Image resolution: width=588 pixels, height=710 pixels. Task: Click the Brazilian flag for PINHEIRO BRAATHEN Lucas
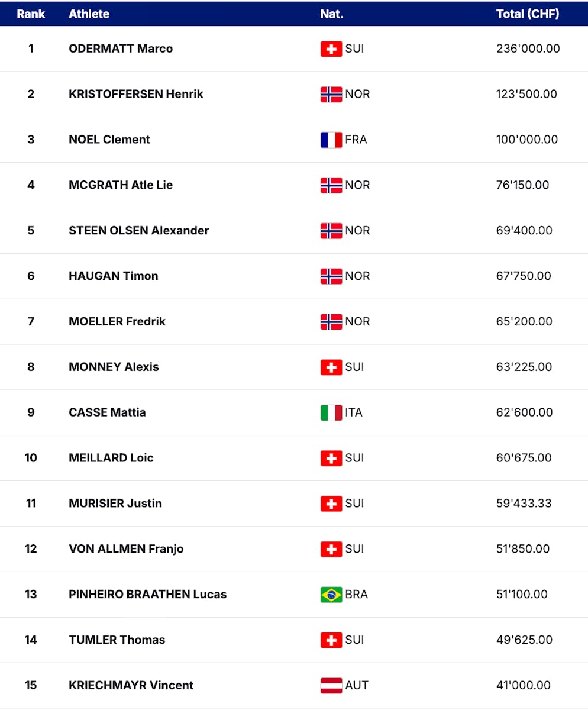[331, 595]
